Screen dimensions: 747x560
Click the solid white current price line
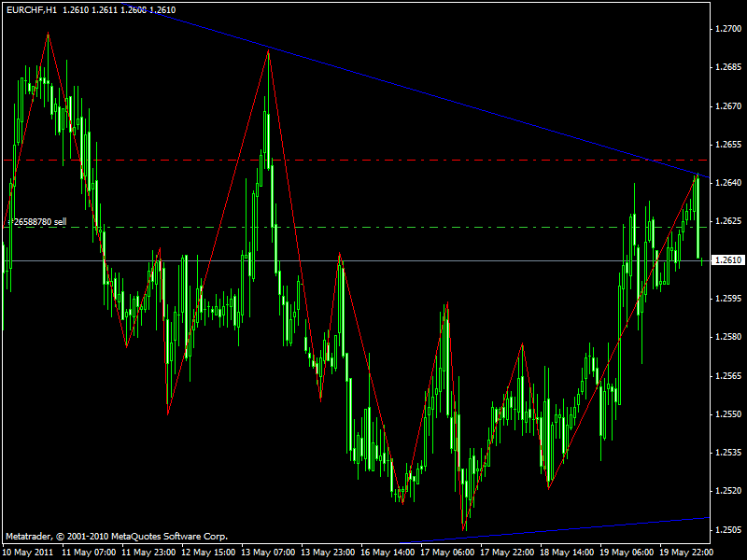pos(373,260)
